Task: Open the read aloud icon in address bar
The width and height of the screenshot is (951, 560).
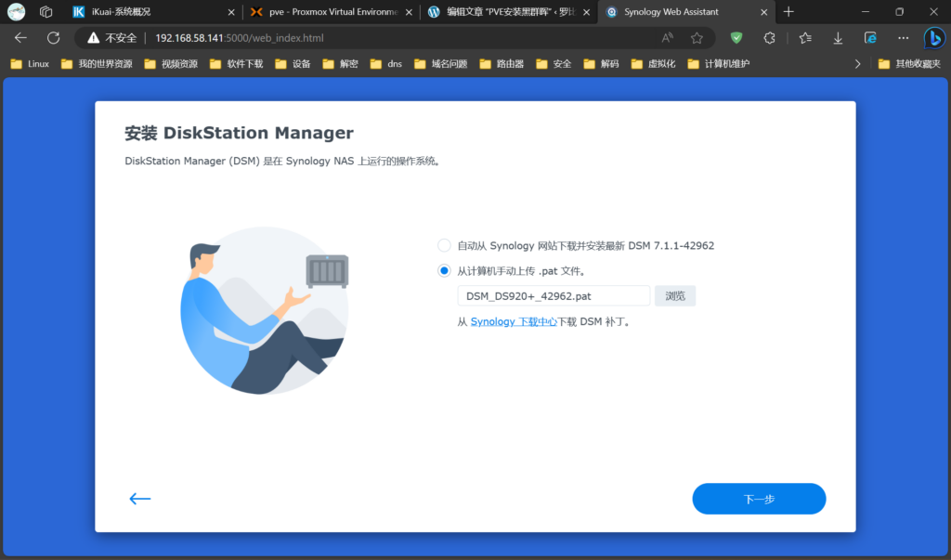Action: 668,38
